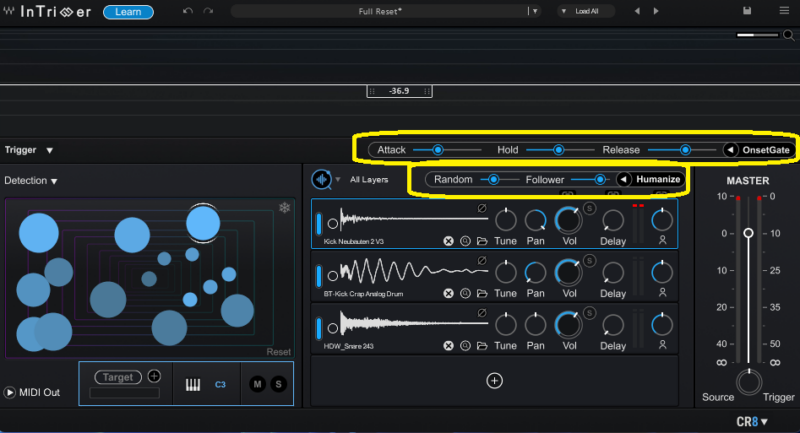This screenshot has height=433, width=800.
Task: Select the All Layers view label
Action: tap(369, 180)
